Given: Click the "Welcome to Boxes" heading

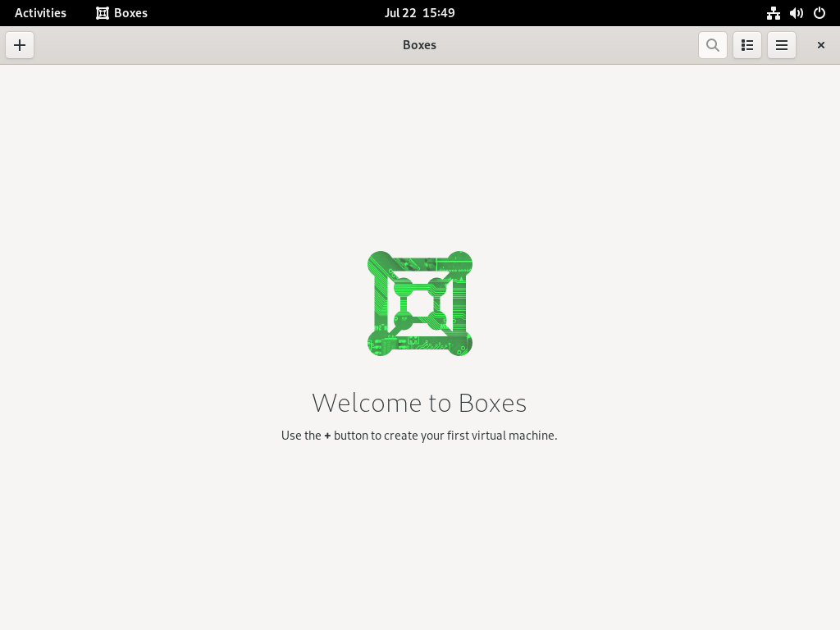Looking at the screenshot, I should (x=419, y=403).
